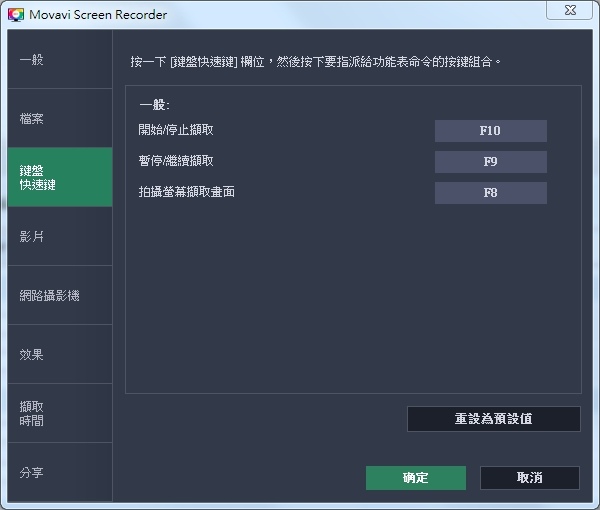Click the 暫停/繼續擷取 label

pos(176,161)
